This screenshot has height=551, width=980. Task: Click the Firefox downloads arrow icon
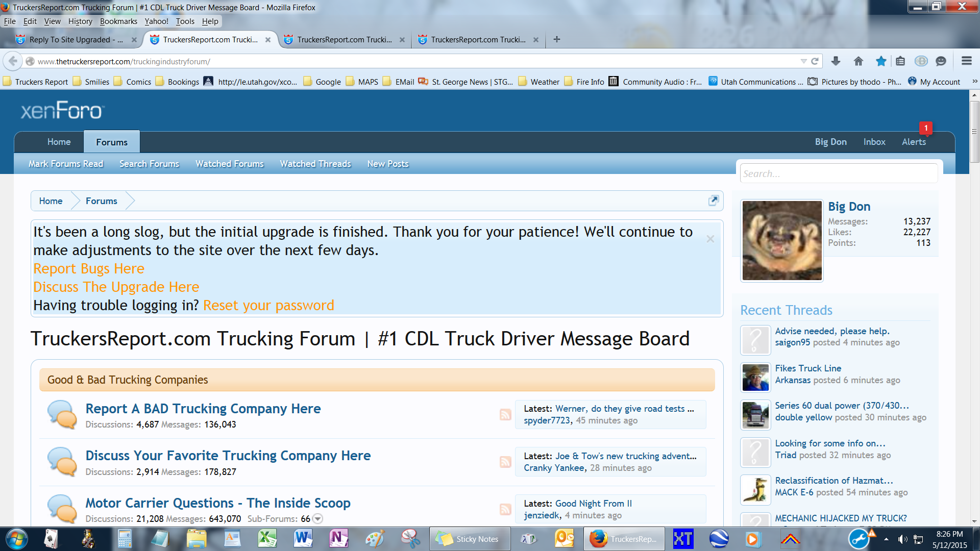pos(836,61)
